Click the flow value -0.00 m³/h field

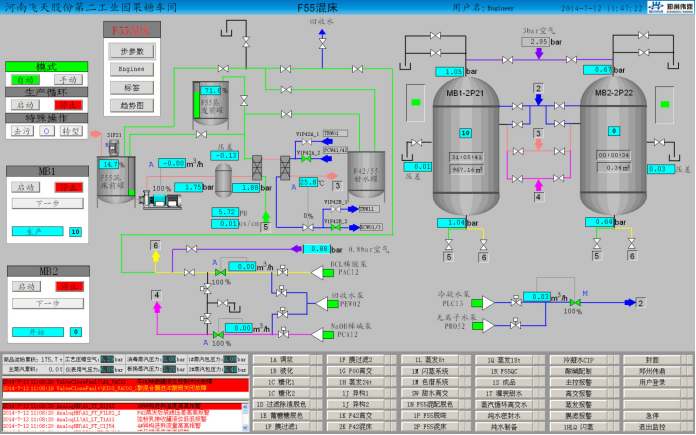[171, 163]
